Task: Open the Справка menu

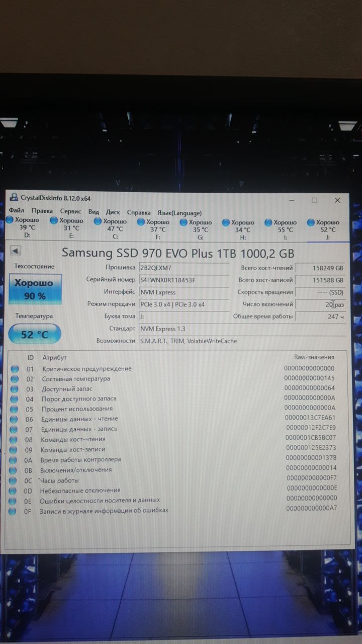Action: (139, 212)
